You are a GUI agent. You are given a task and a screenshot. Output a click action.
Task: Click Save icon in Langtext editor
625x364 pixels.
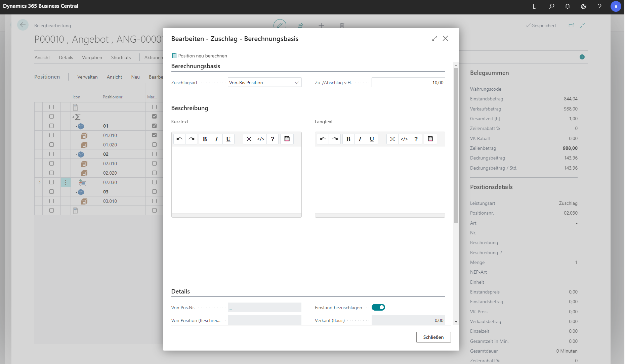430,139
